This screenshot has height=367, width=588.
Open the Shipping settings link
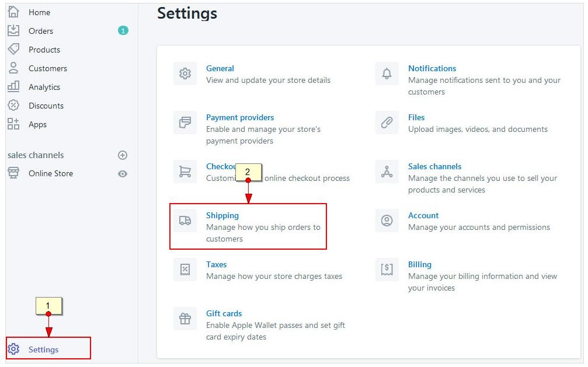tap(222, 215)
